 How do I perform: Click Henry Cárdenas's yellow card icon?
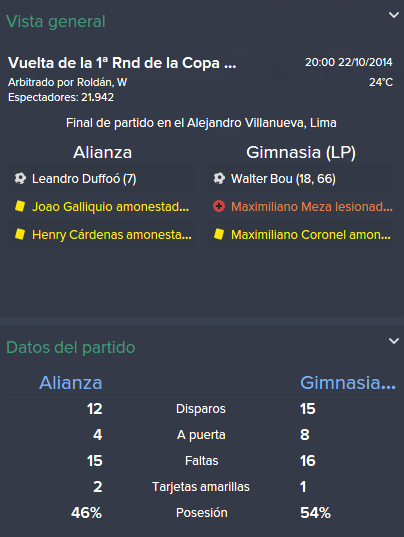(20, 234)
